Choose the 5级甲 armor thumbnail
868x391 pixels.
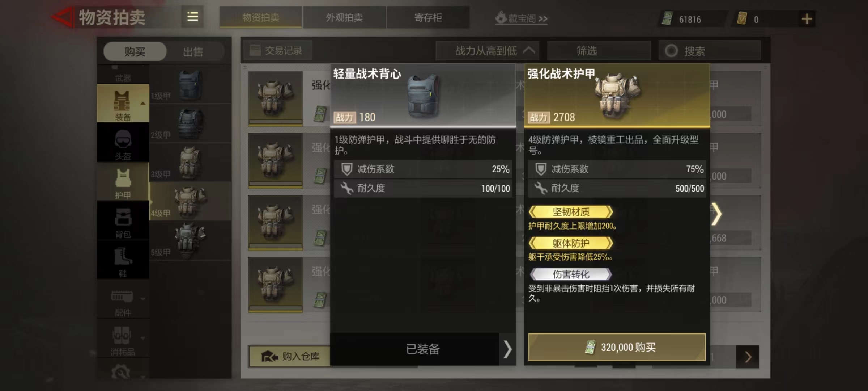click(x=190, y=240)
